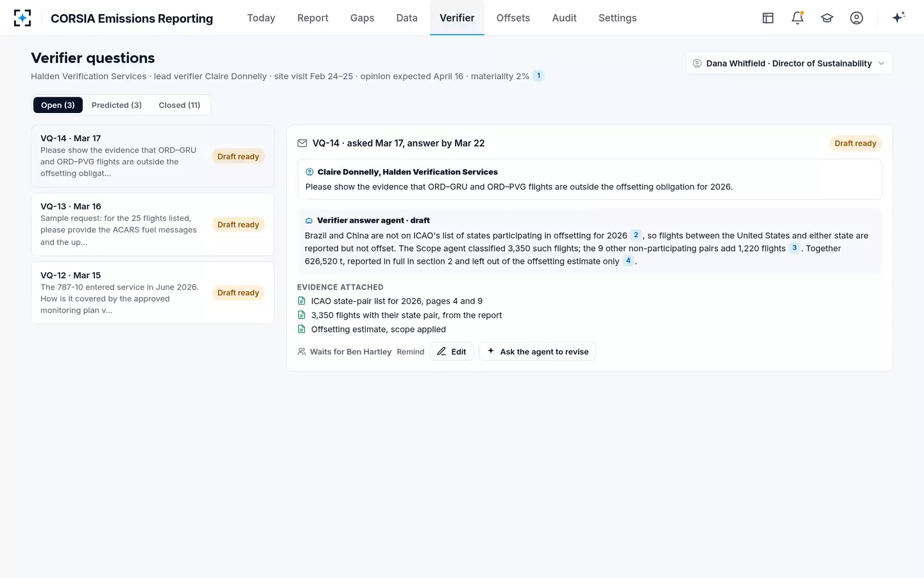Screen dimensions: 924x578
Task: Click Ask the agent to revise
Action: (x=538, y=352)
